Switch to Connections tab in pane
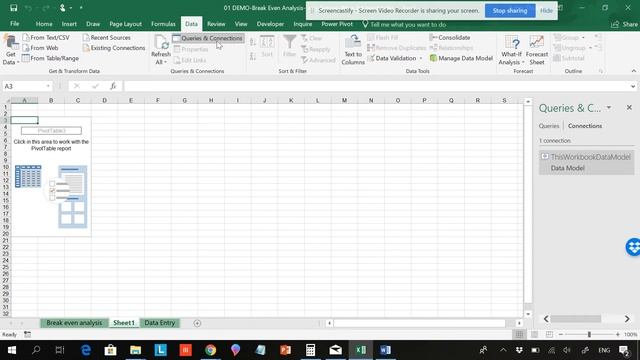Viewport: 640px width, 360px height. tap(585, 126)
